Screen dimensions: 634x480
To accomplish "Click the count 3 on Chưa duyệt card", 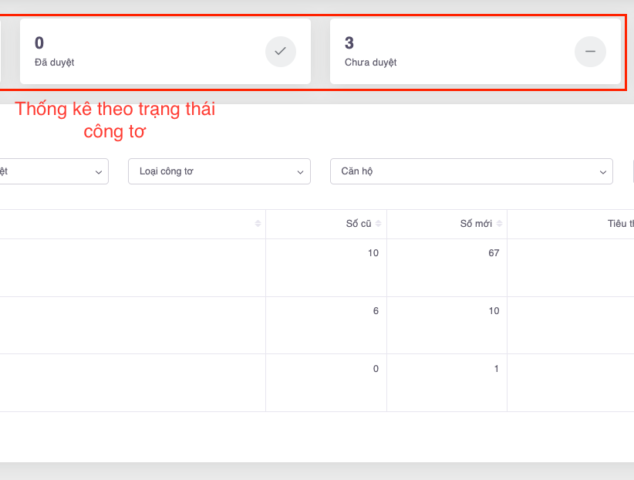I will 349,43.
